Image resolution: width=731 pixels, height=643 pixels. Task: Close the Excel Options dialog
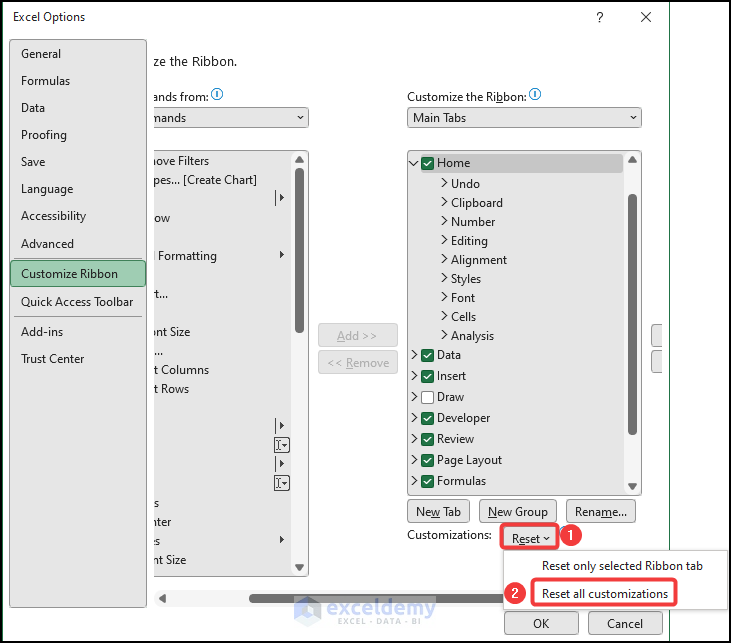click(646, 17)
